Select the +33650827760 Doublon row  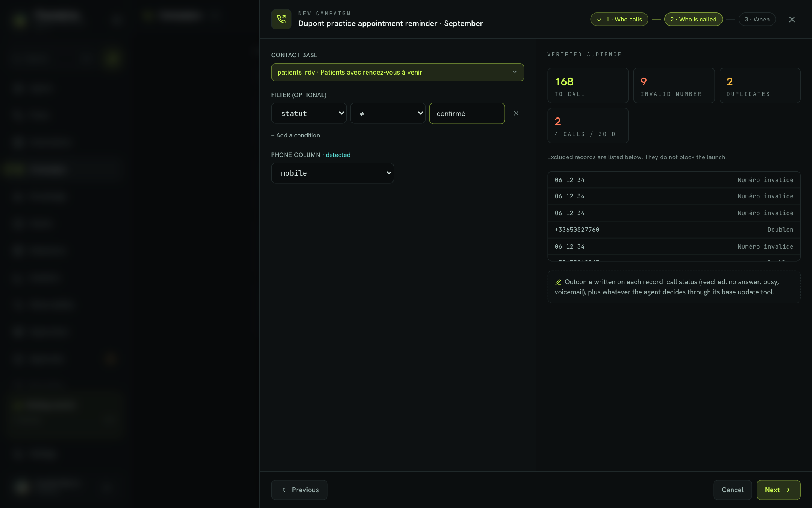click(x=674, y=230)
